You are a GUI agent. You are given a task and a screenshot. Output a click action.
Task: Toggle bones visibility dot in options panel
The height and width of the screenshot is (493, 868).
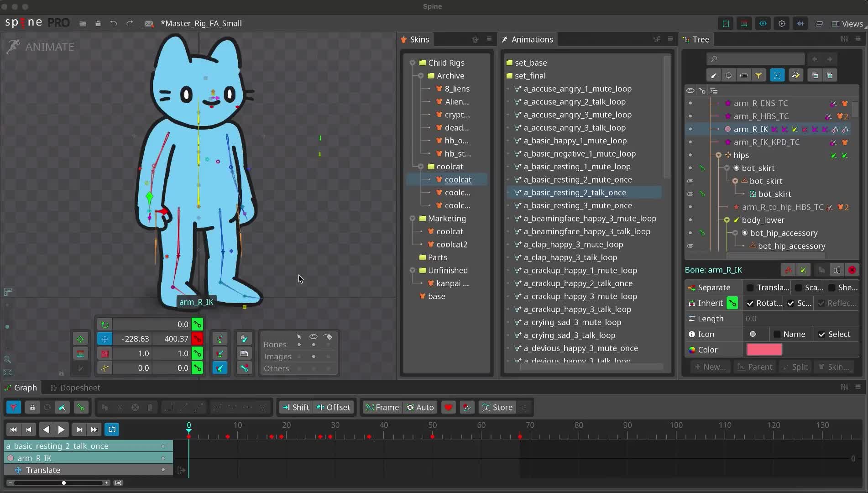[x=314, y=345]
